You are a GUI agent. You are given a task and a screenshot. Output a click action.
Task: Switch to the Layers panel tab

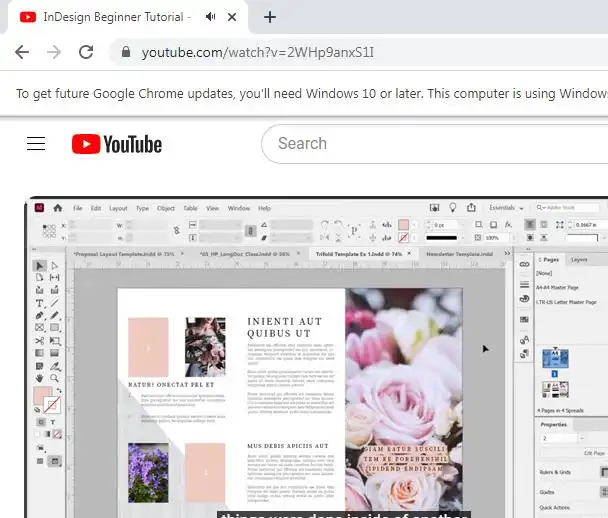[x=579, y=259]
